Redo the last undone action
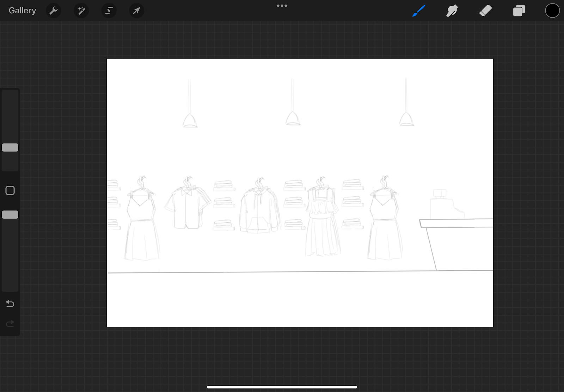The width and height of the screenshot is (564, 392). coord(10,324)
